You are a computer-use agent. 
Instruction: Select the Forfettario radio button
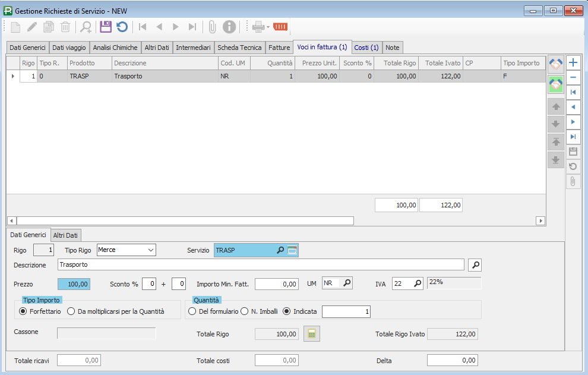point(23,311)
